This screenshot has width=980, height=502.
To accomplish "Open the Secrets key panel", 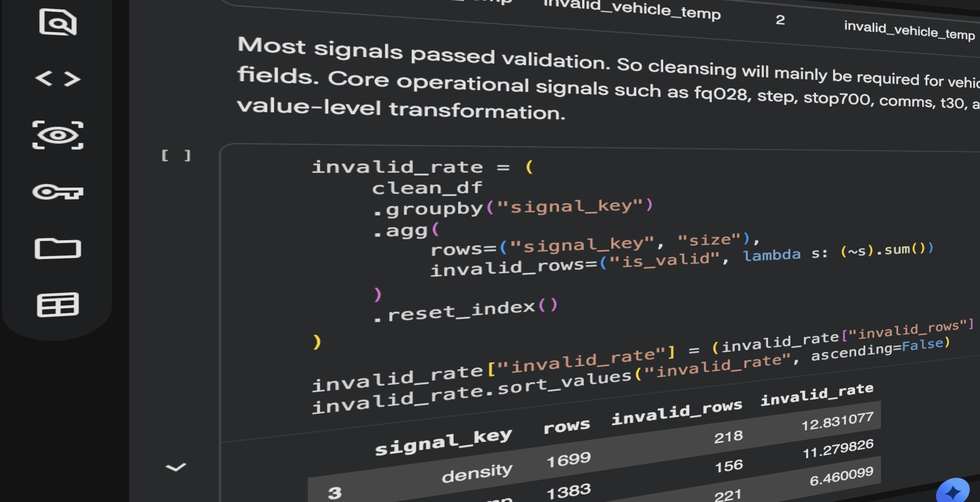I will [58, 191].
